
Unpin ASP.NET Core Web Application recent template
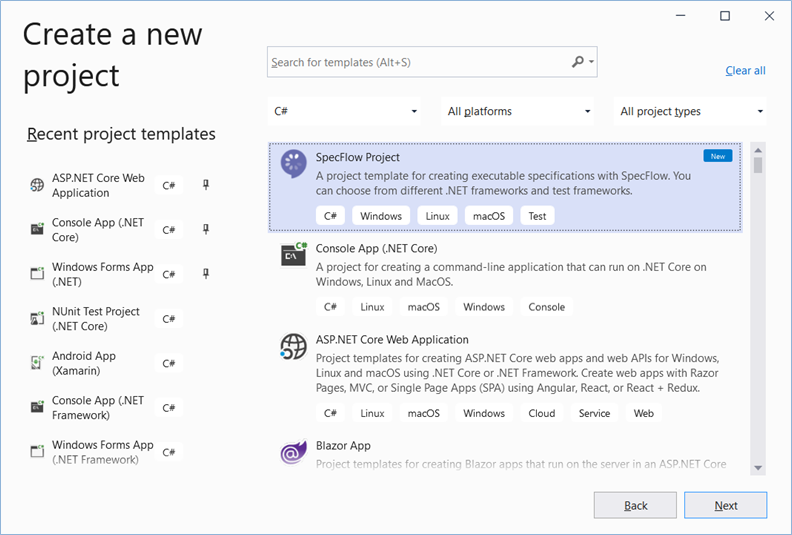coord(206,185)
